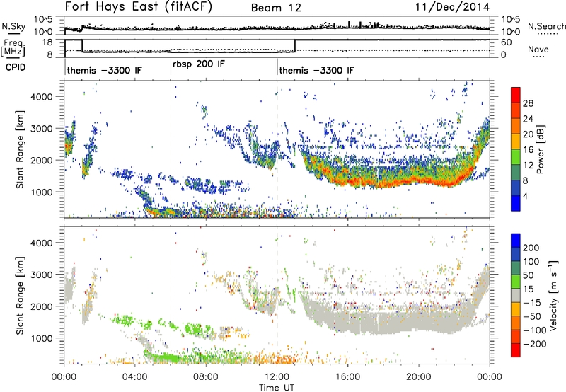Click the '-50' velocity scale value
This screenshot has width=566, height=392.
(x=532, y=316)
